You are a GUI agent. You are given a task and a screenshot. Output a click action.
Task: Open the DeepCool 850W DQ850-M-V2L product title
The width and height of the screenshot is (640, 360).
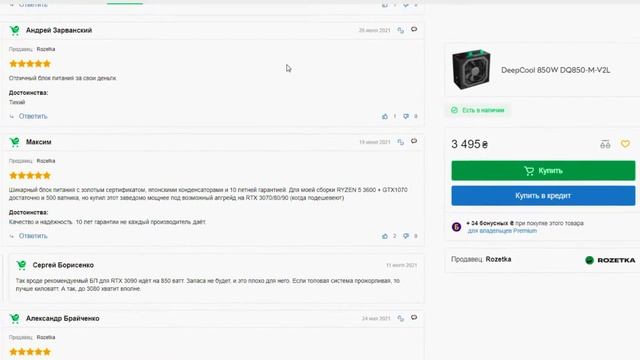(x=556, y=70)
